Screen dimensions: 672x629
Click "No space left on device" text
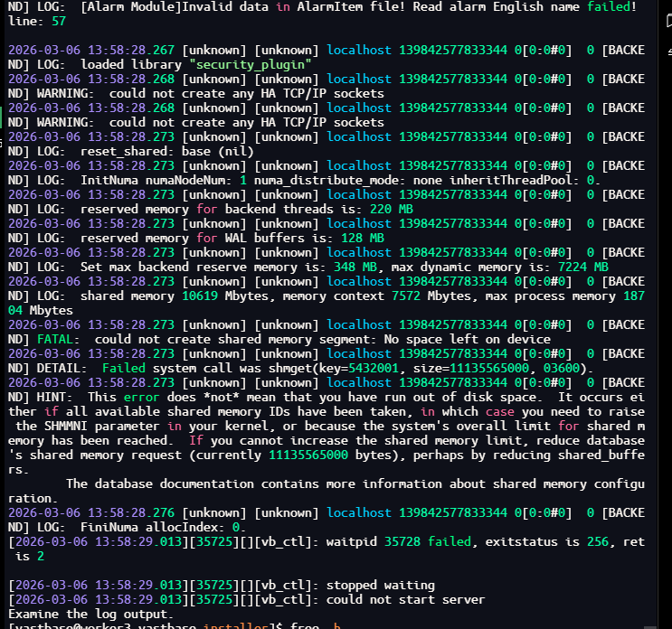(467, 340)
